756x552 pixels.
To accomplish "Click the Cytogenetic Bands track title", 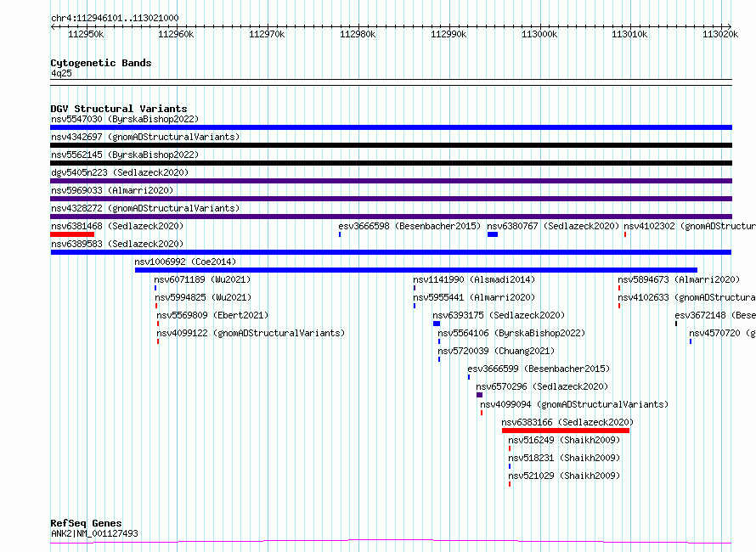I will [x=101, y=63].
